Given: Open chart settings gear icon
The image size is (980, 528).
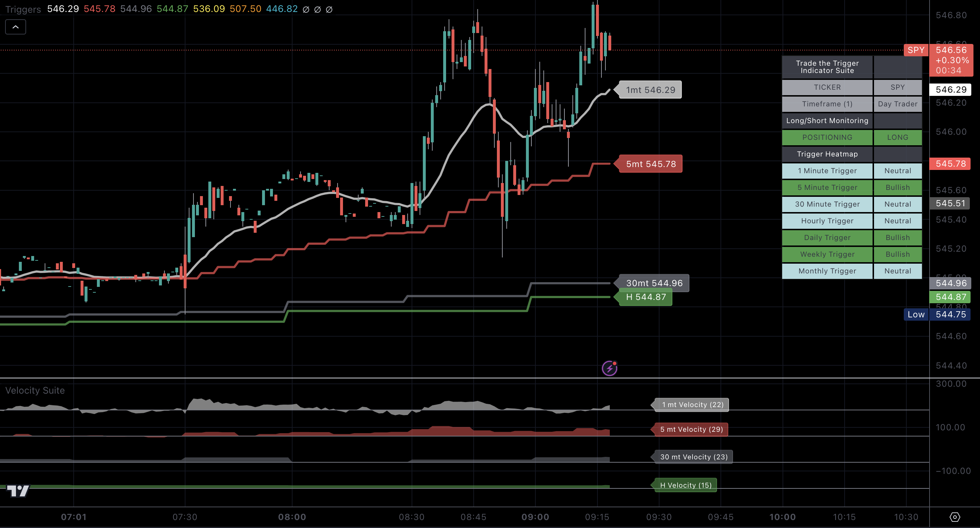Looking at the screenshot, I should click(x=955, y=517).
